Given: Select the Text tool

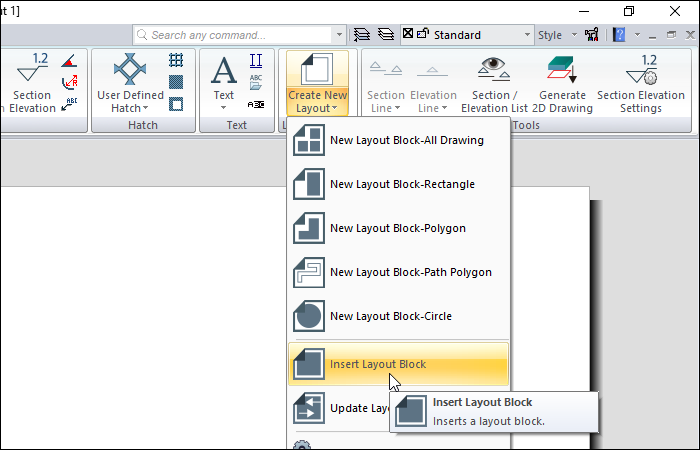Looking at the screenshot, I should pyautogui.click(x=224, y=80).
